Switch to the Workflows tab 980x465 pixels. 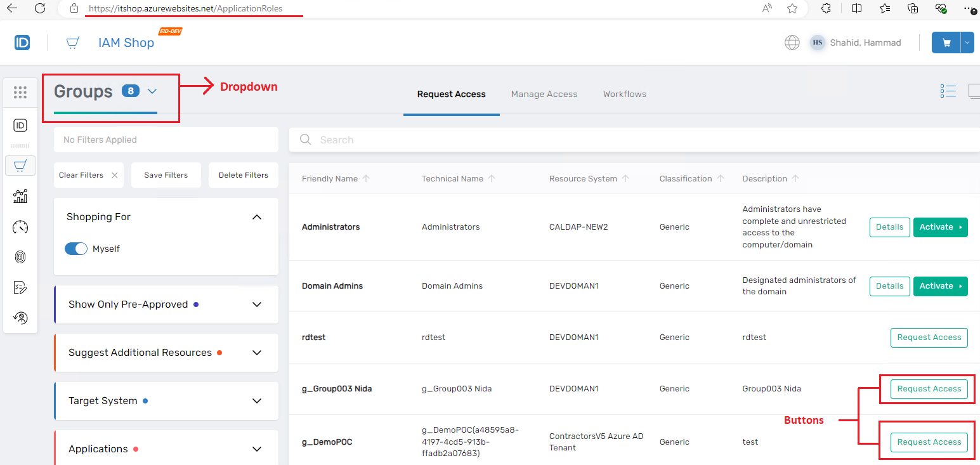tap(625, 94)
